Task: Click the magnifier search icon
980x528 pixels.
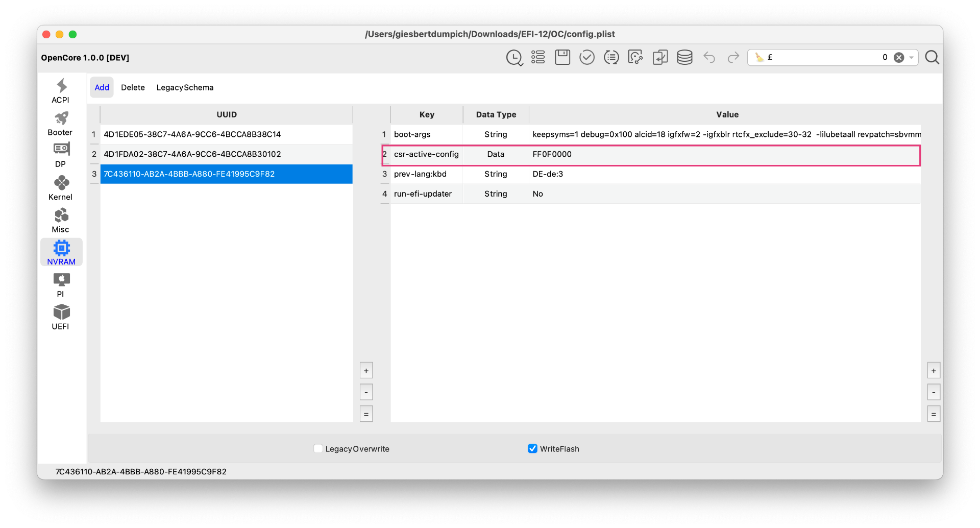Action: point(932,57)
